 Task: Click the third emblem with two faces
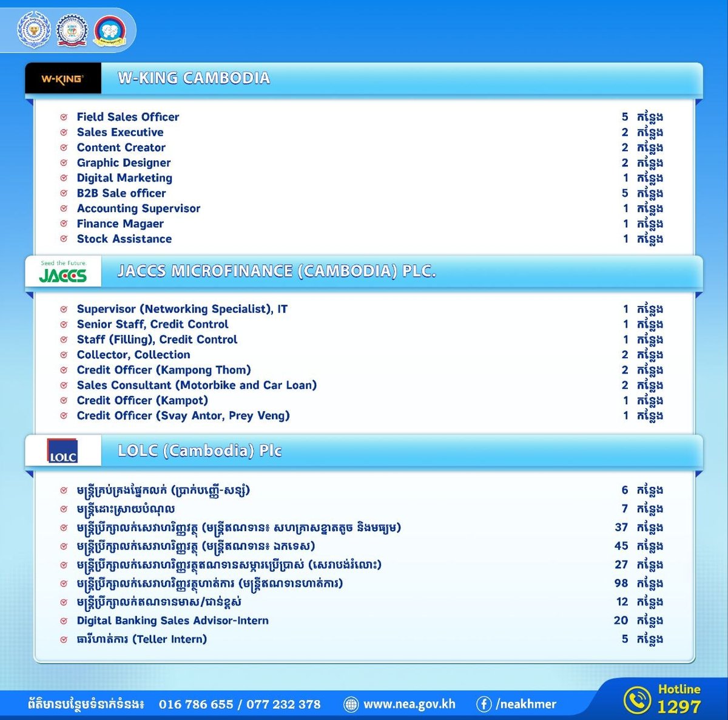(x=109, y=32)
